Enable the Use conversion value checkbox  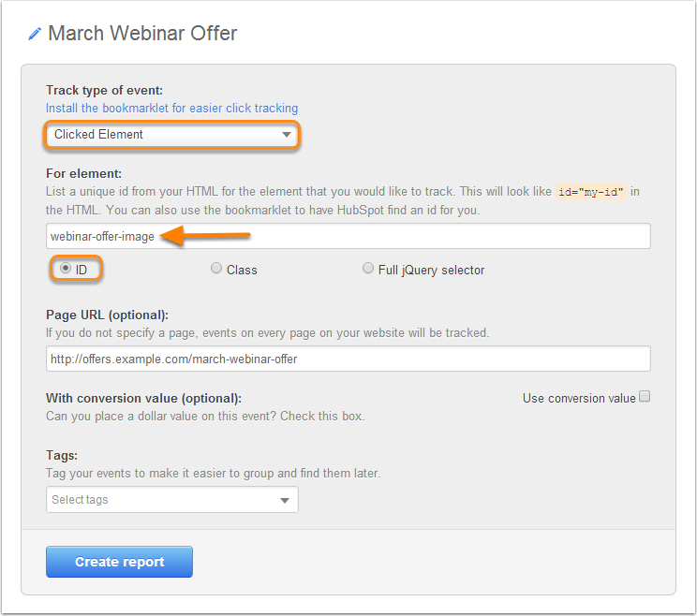pyautogui.click(x=645, y=396)
